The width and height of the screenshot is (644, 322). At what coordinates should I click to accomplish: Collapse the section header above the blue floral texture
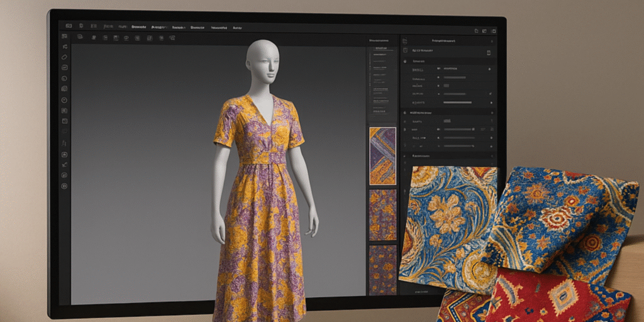coord(406,155)
